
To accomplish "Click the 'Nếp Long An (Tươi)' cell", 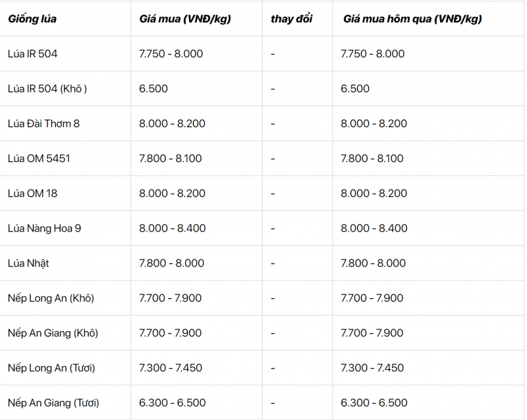I will [x=51, y=368].
